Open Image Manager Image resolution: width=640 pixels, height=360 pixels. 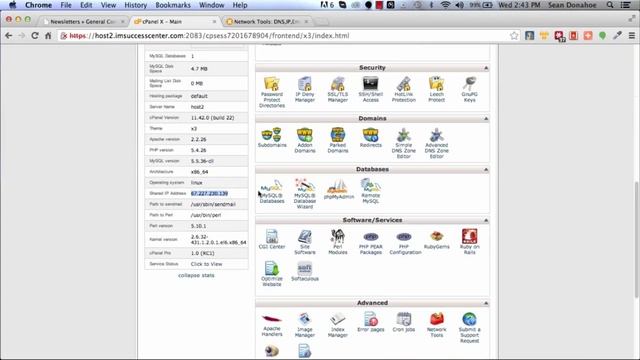point(305,324)
